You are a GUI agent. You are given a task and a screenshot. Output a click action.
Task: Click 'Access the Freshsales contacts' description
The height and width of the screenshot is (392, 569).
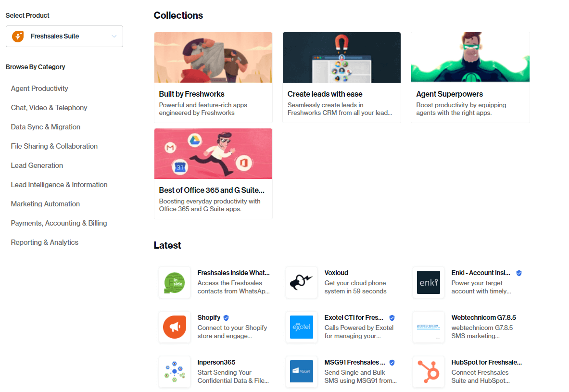[234, 287]
